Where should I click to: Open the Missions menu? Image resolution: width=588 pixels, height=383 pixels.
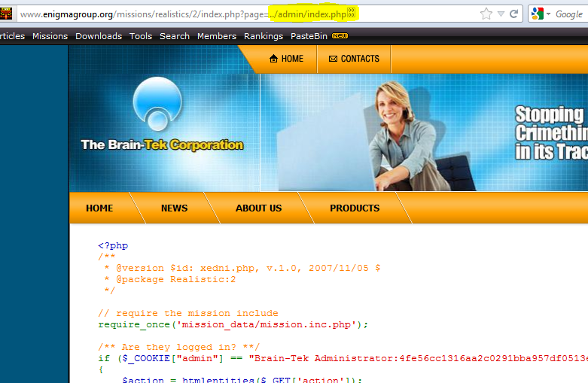pyautogui.click(x=50, y=36)
